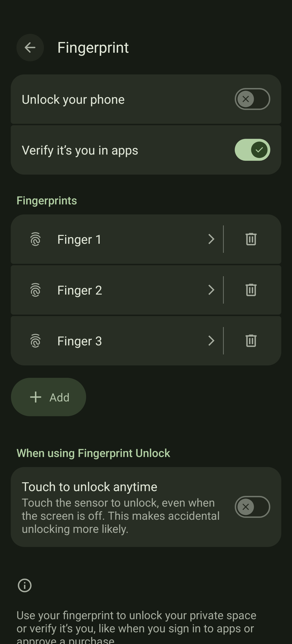This screenshot has height=644, width=292.
Task: Turn on Touch to unlock anytime switch
Action: [x=252, y=507]
